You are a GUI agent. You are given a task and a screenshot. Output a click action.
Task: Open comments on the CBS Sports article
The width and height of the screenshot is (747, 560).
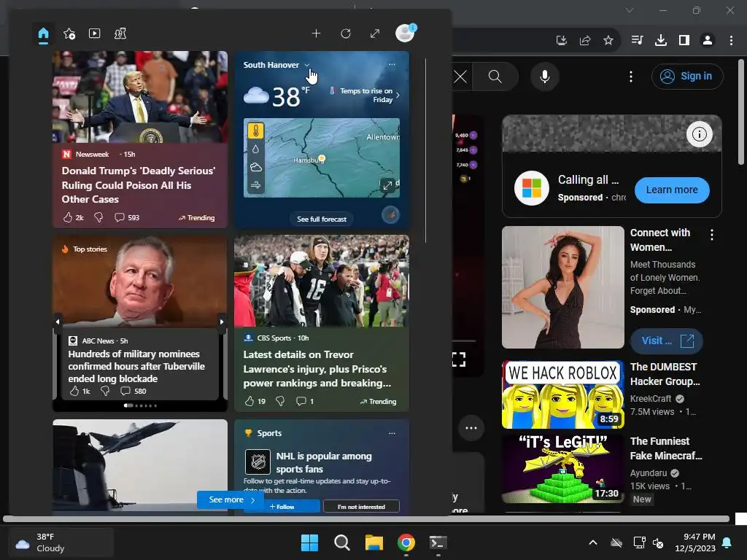(x=305, y=402)
